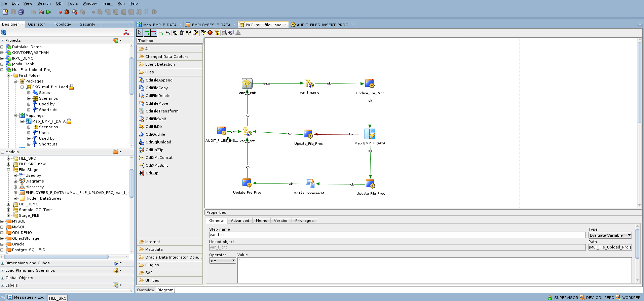Select the Map_EMP_F_DATA step in diagram
The height and width of the screenshot is (301, 644).
coord(370,134)
